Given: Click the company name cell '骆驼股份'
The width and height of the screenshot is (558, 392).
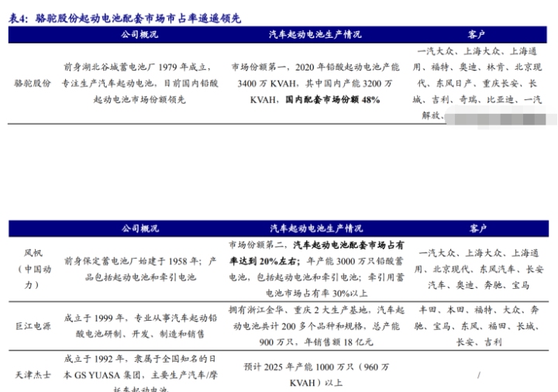Looking at the screenshot, I should coord(33,83).
